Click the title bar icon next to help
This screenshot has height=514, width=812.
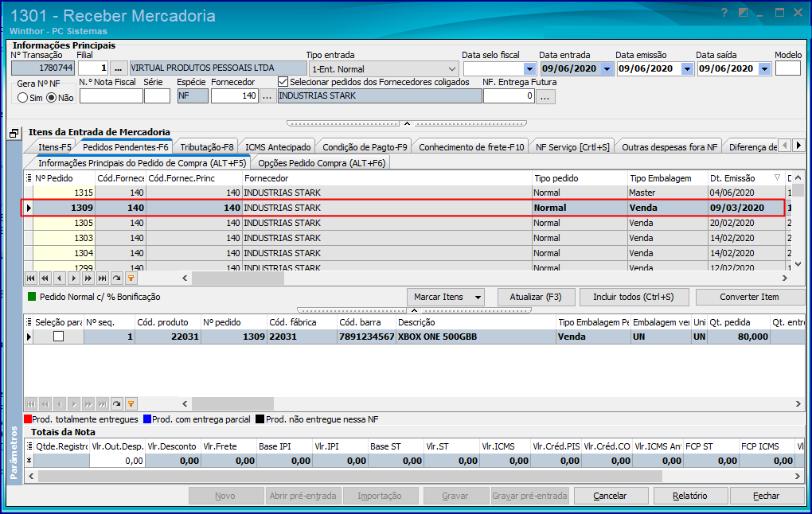pyautogui.click(x=743, y=13)
